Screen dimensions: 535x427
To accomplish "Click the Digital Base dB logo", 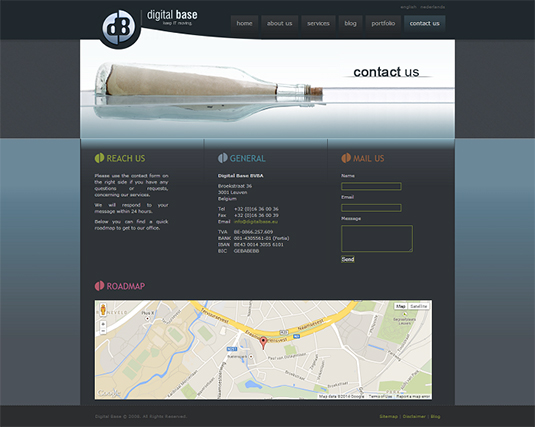I will pyautogui.click(x=119, y=28).
